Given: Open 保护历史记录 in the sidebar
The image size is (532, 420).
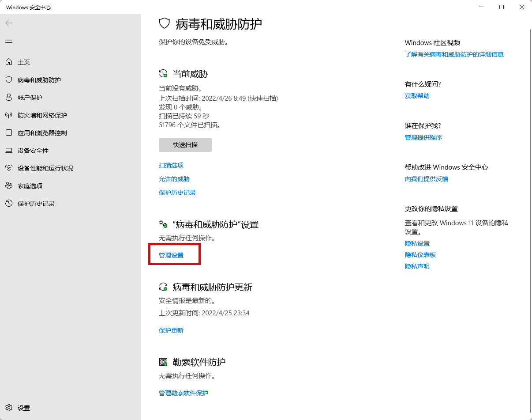Looking at the screenshot, I should point(36,204).
